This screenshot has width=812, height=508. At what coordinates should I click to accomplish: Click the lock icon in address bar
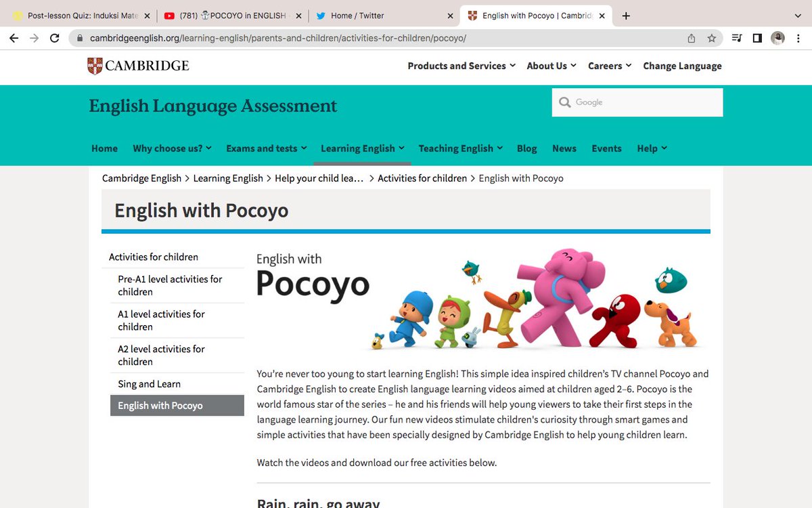[x=81, y=39]
